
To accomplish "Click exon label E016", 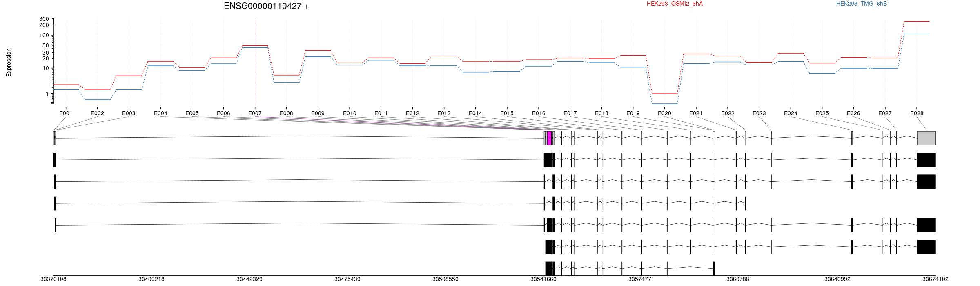I will [x=539, y=113].
